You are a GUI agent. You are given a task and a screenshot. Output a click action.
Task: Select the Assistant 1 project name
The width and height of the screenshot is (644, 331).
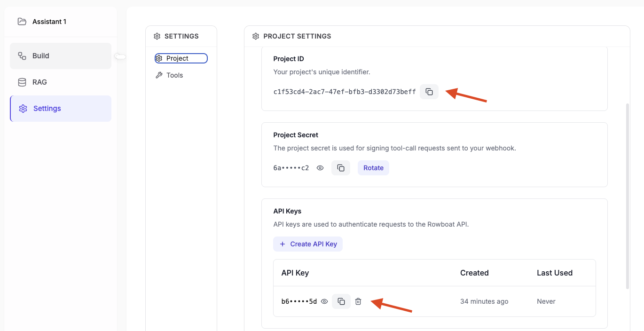[49, 22]
